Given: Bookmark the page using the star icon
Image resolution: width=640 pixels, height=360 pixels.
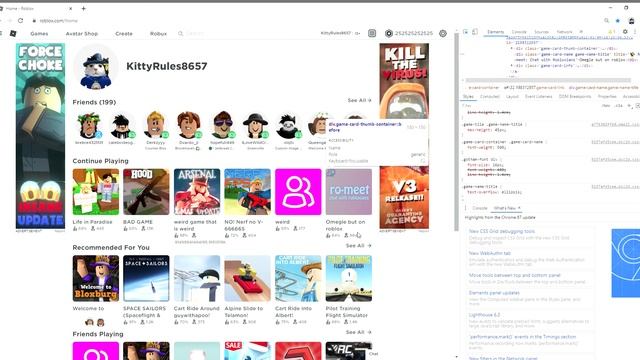Looking at the screenshot, I should (x=618, y=20).
